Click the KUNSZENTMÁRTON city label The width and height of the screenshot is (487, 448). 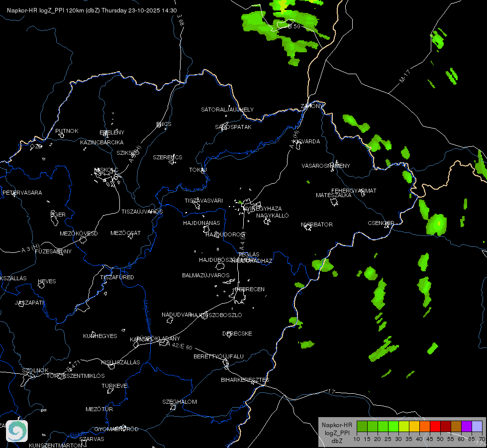point(56,445)
